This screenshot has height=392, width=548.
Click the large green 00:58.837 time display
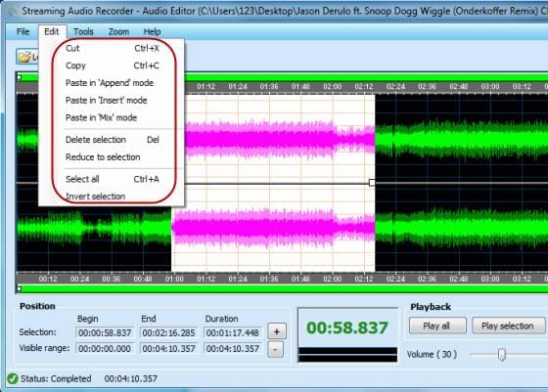coord(347,327)
